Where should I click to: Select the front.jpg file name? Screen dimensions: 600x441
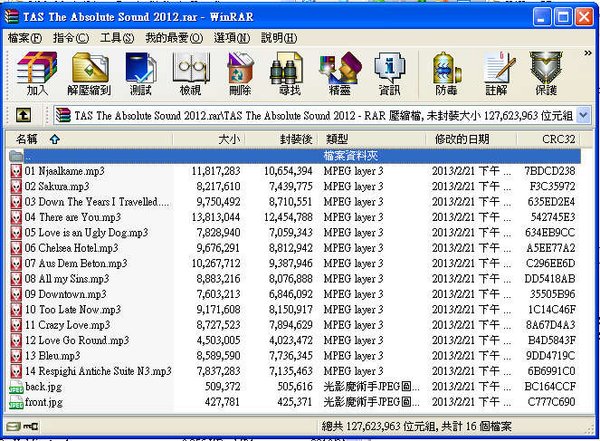pos(44,402)
